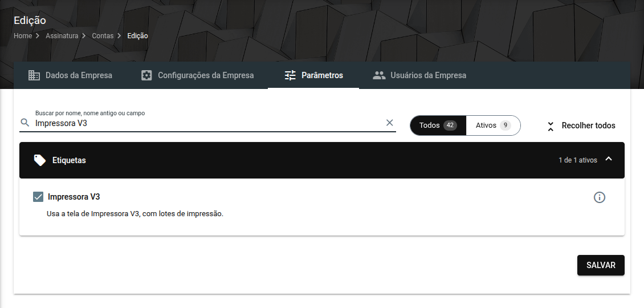Image resolution: width=644 pixels, height=308 pixels.
Task: Uncheck the Impressora V3 checkbox
Action: (x=38, y=197)
